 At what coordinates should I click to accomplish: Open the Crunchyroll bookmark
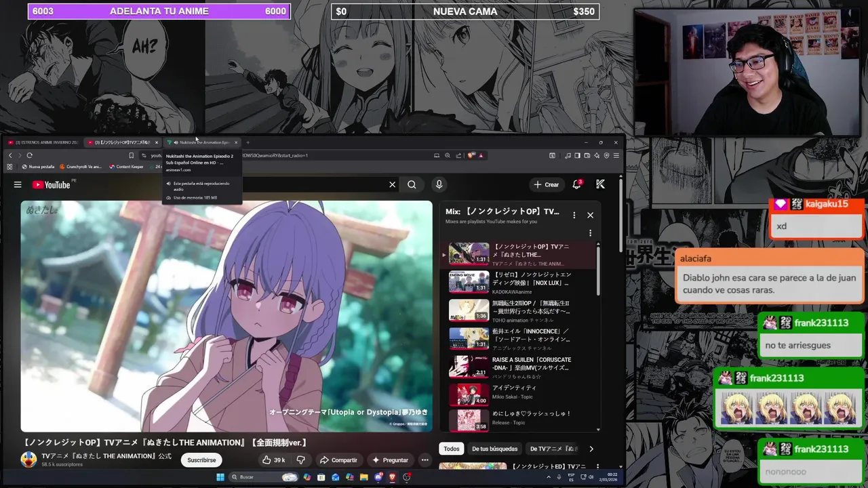coord(81,167)
